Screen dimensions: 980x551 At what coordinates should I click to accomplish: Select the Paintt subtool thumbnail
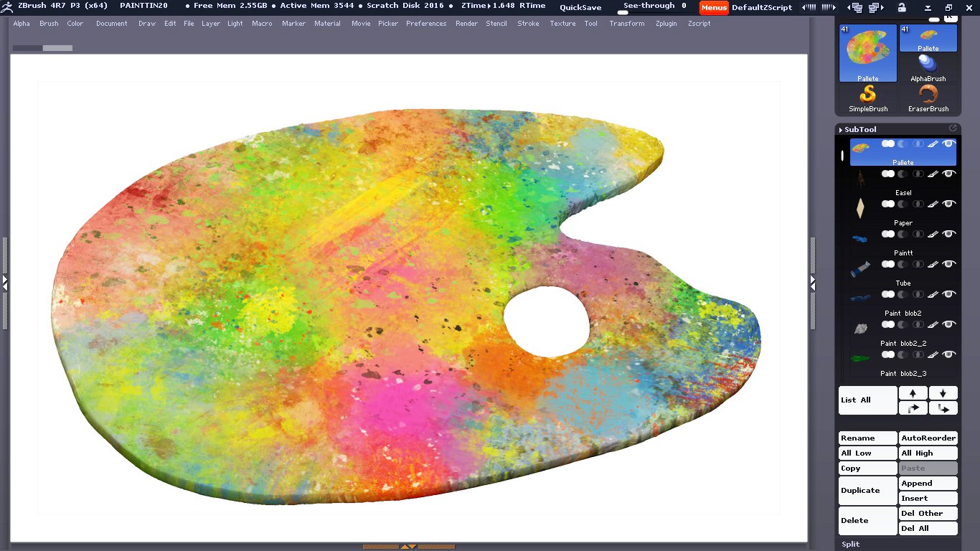coord(861,238)
